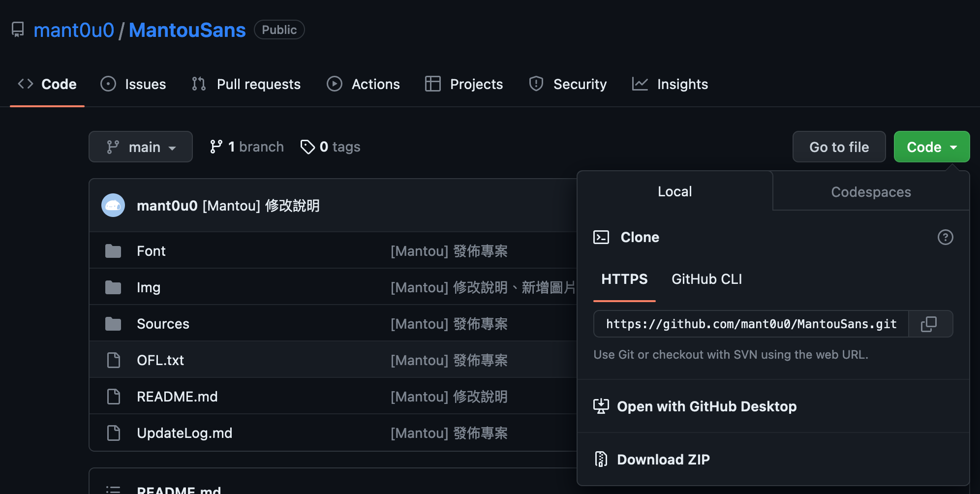Toggle the green Code dropdown button
980x494 pixels.
click(x=932, y=147)
